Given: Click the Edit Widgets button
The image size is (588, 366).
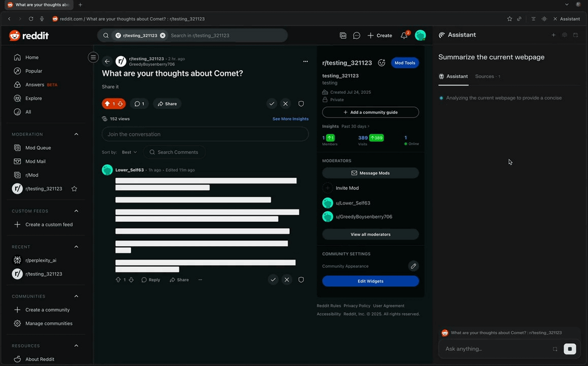Looking at the screenshot, I should [370, 281].
